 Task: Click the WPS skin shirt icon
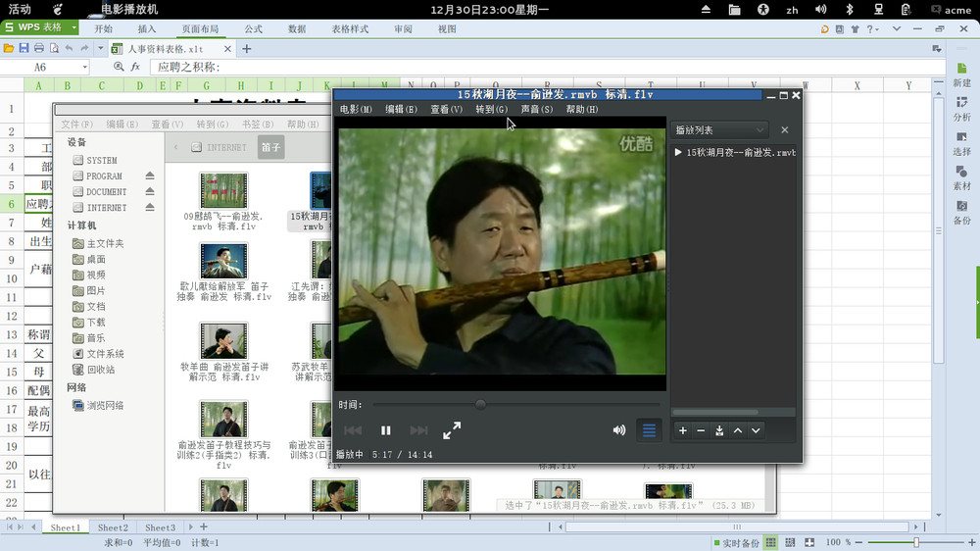point(855,28)
